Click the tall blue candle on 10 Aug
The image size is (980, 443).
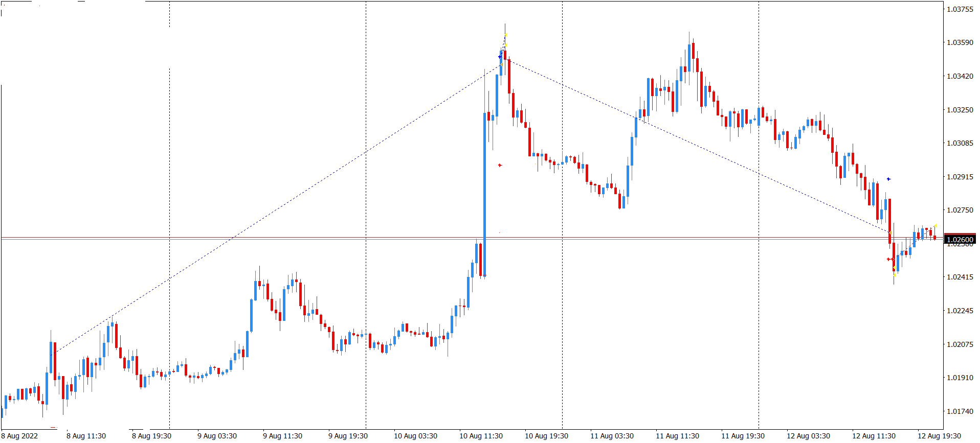(x=485, y=194)
